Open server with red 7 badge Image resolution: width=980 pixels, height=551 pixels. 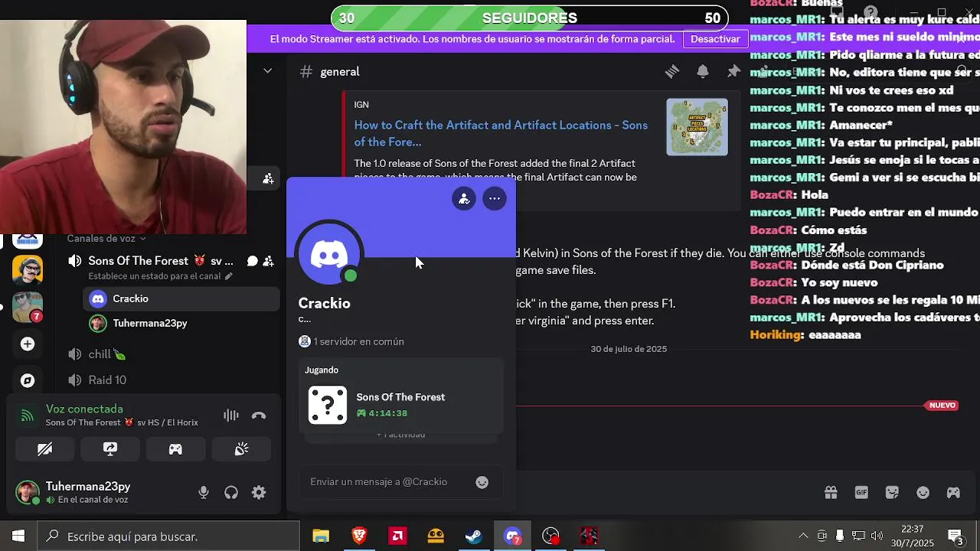tap(28, 306)
